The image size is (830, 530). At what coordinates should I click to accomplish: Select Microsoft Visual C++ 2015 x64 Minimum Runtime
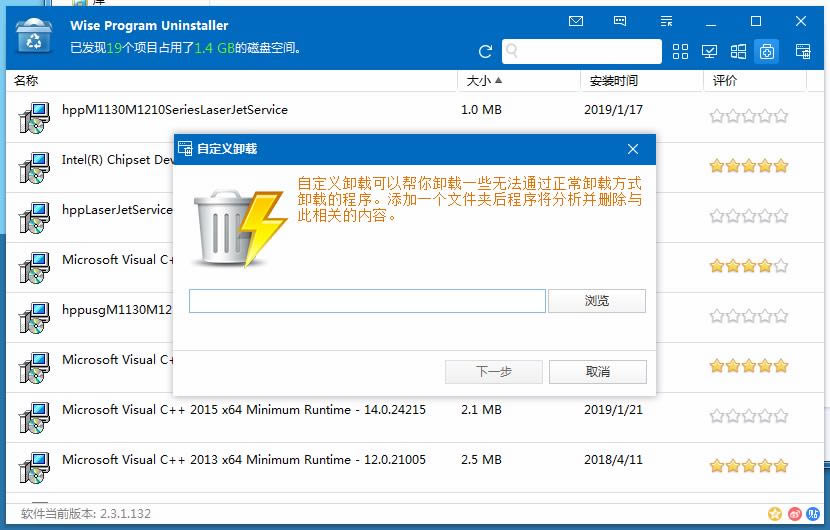(243, 410)
